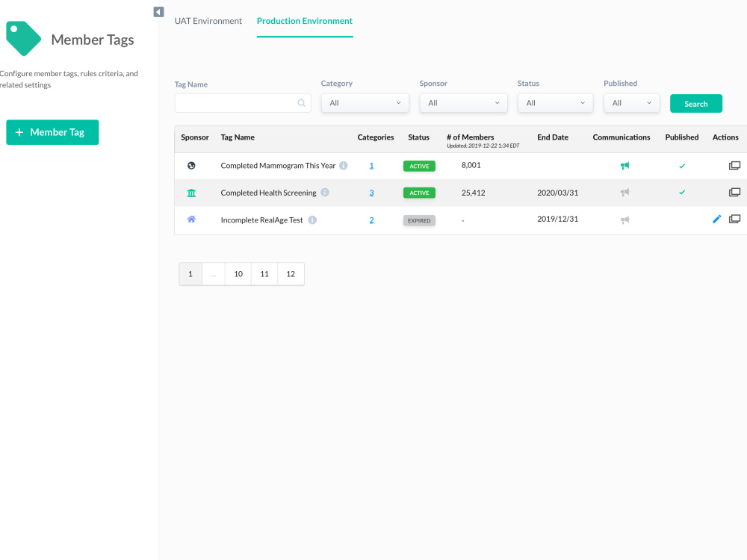Collapse the sidebar with the arrow icon
The image size is (747, 560).
click(158, 12)
